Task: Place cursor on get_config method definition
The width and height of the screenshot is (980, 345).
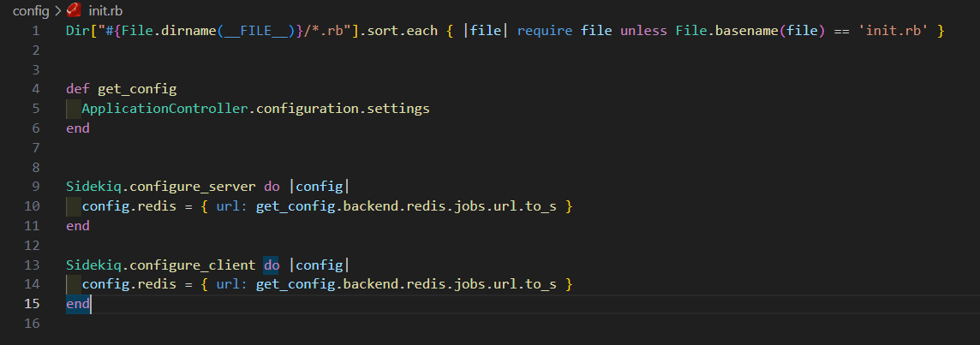Action: point(137,89)
